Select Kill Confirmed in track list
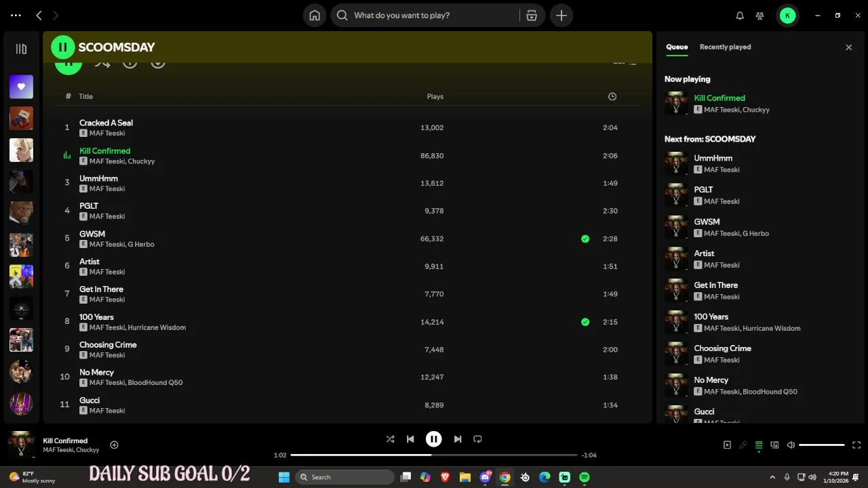868x488 pixels. (x=105, y=150)
